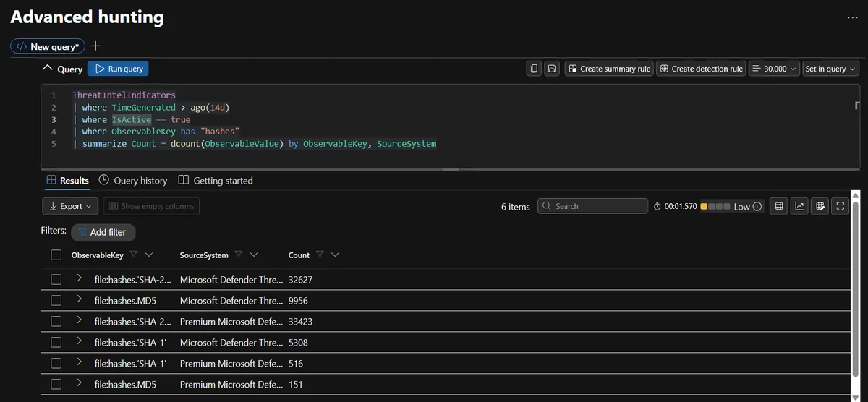Save the query with the floppy disk icon
The height and width of the screenshot is (402, 868).
[552, 69]
